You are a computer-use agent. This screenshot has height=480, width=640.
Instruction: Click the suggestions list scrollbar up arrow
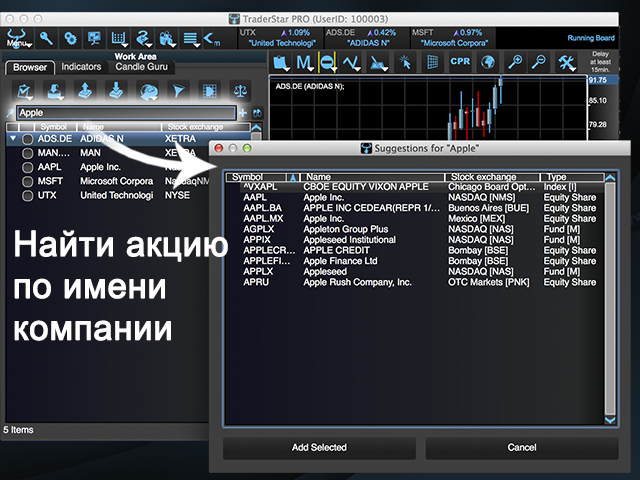point(610,178)
